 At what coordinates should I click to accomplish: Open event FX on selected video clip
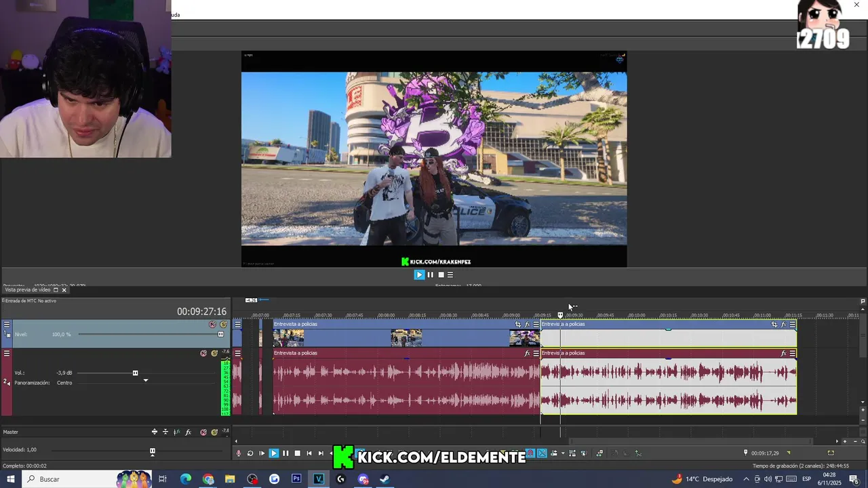(783, 325)
